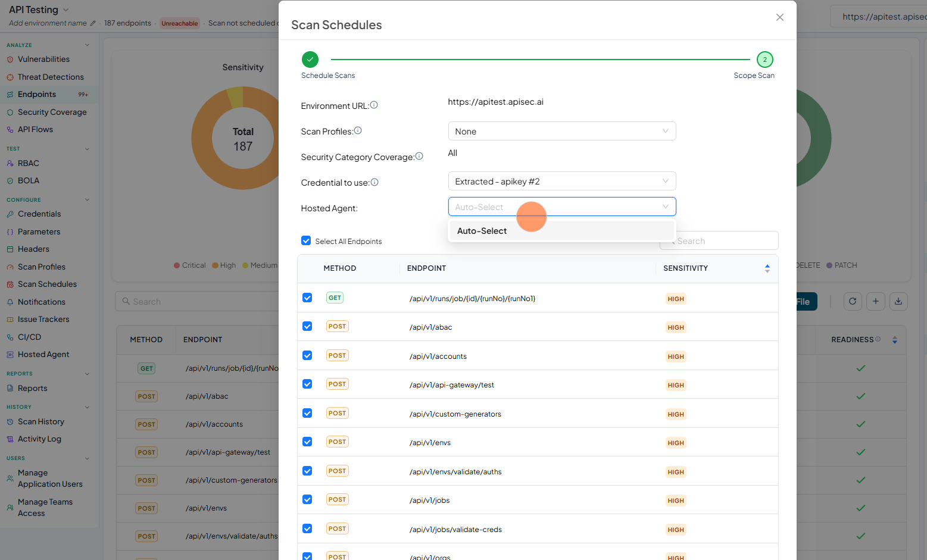Click the info icon beside Security Category Coverage
Image resolution: width=927 pixels, height=560 pixels.
(419, 156)
